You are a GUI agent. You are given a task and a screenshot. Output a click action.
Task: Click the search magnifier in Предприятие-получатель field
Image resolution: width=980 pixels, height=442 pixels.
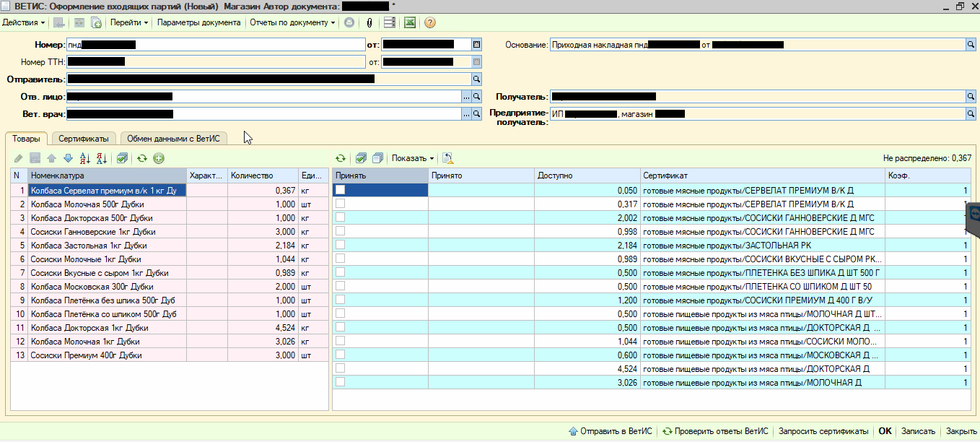(971, 113)
